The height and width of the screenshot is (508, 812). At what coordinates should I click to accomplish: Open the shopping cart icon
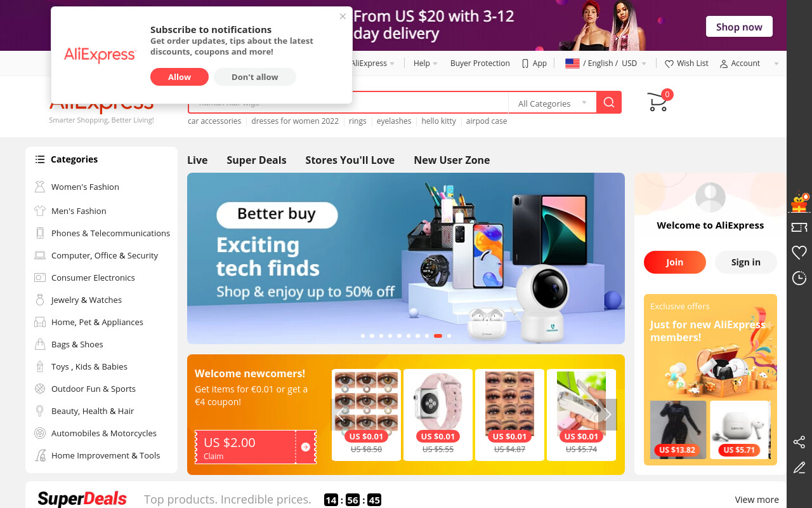click(x=658, y=102)
